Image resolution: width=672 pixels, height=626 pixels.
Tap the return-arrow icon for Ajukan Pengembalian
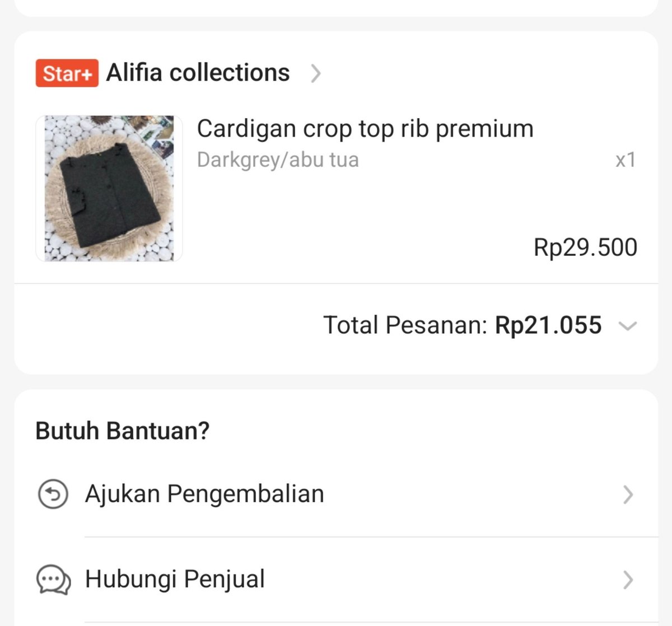[53, 494]
